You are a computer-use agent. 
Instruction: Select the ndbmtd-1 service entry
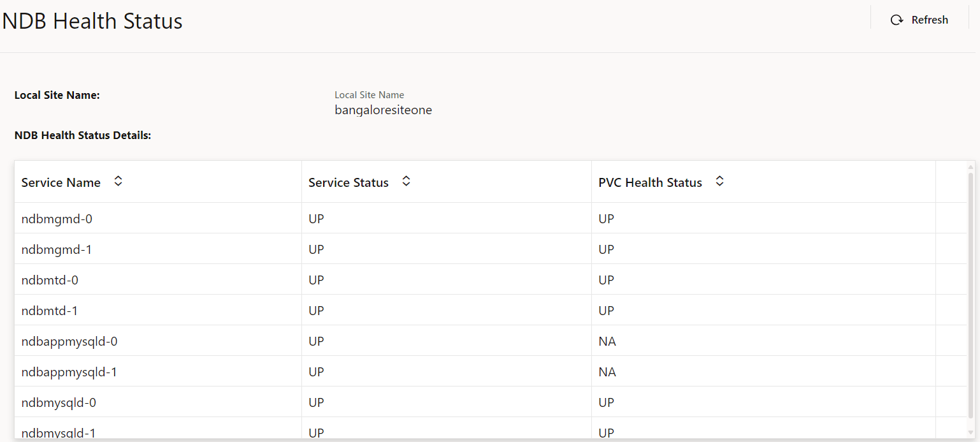[x=50, y=310]
